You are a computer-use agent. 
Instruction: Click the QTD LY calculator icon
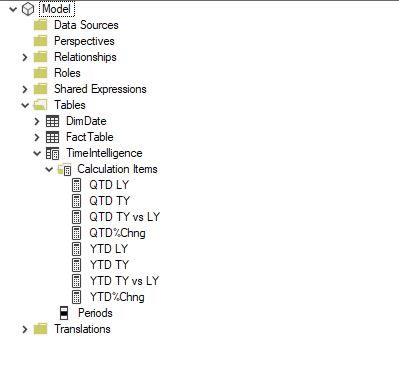coord(76,185)
